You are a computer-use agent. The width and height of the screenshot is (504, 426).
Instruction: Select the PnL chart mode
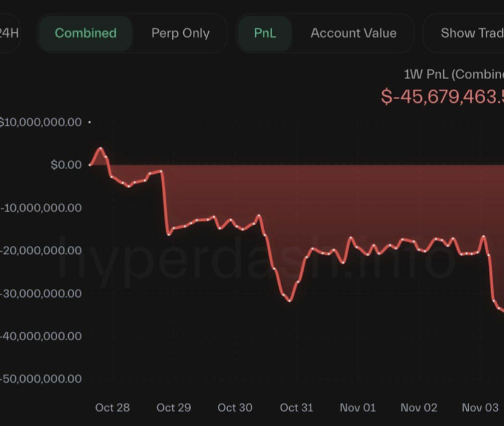tap(265, 33)
